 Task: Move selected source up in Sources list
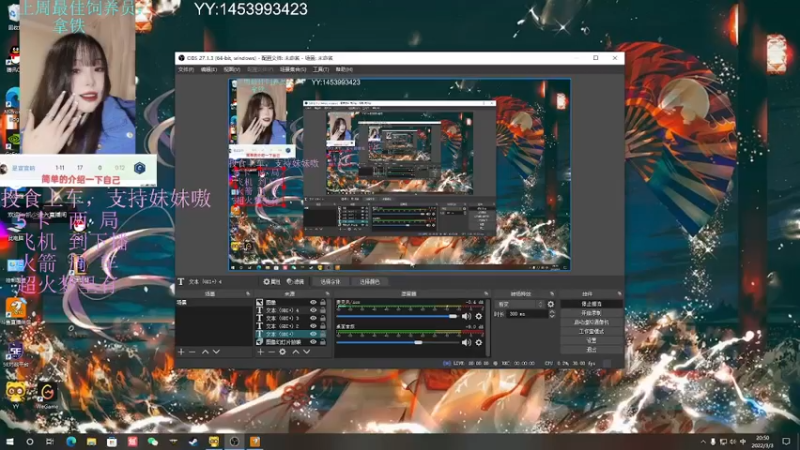point(295,352)
